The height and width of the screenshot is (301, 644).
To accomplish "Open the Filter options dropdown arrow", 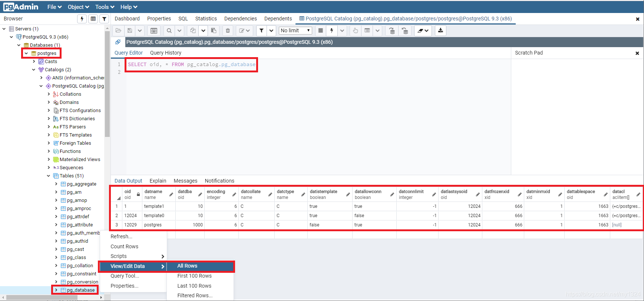I will pos(271,30).
